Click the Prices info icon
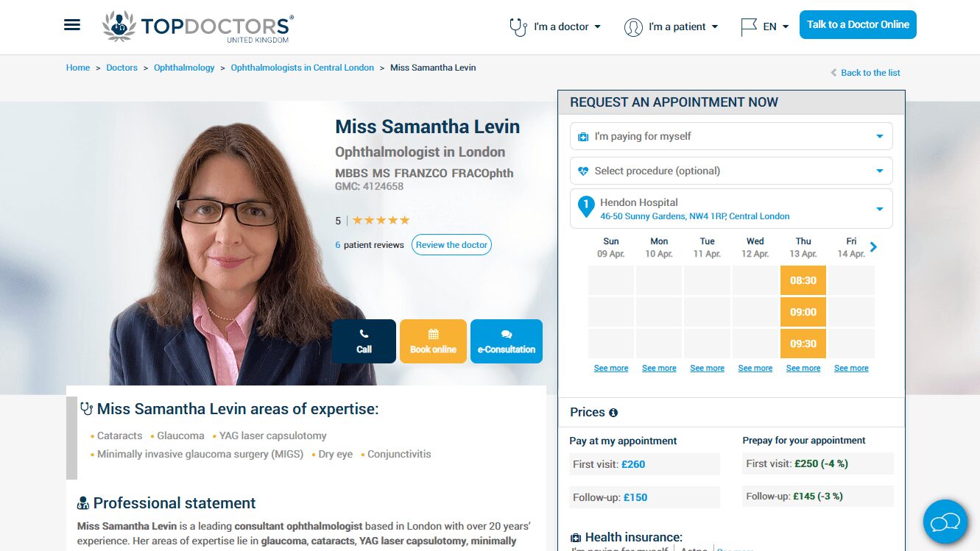Viewport: 980px width, 551px height. pos(613,413)
